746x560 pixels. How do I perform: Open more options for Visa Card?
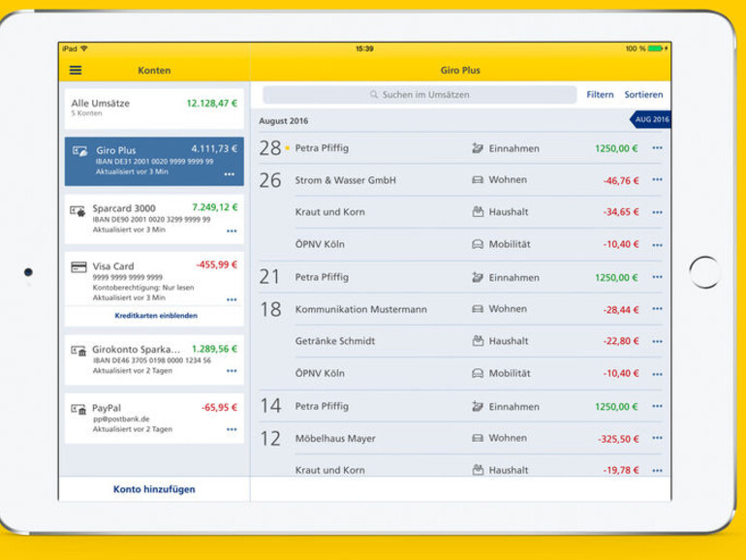coord(232,299)
